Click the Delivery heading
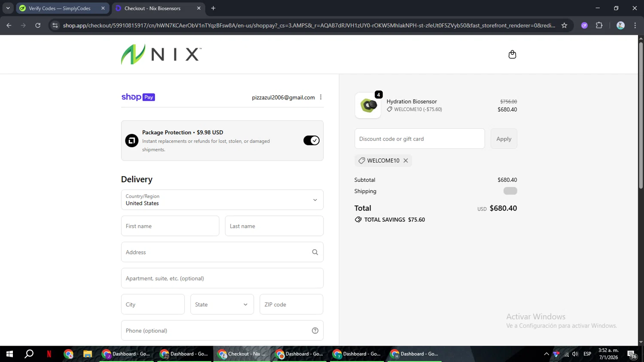The image size is (644, 362). tap(137, 179)
